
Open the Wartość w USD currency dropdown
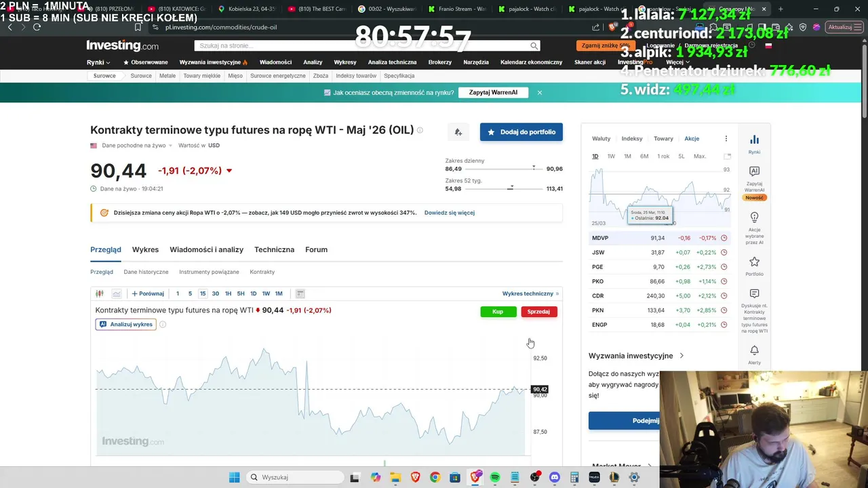click(199, 146)
